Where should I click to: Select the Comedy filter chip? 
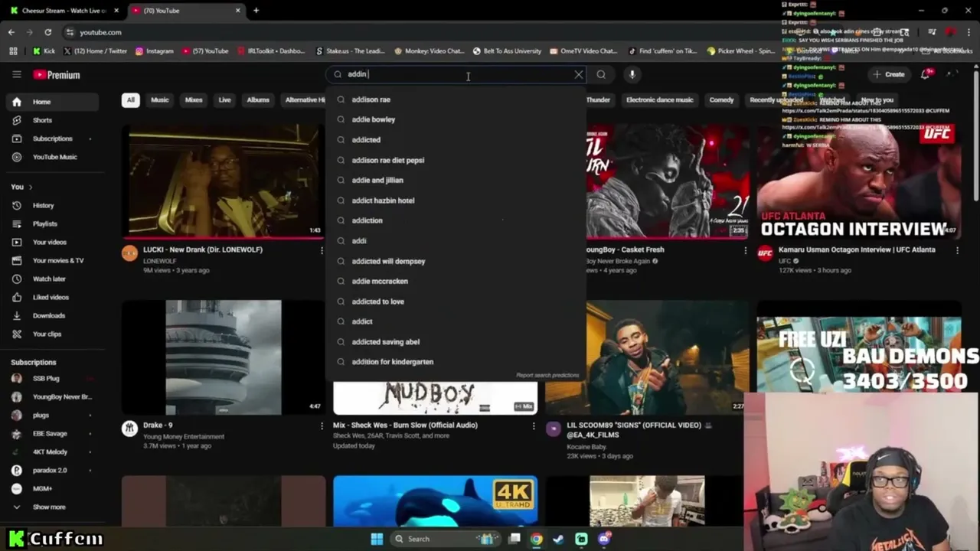[721, 99]
